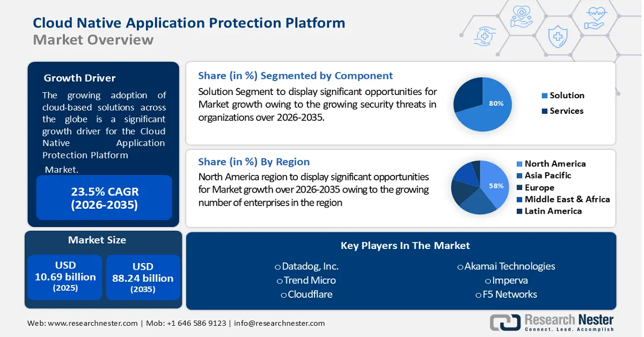Click the Services legend color swatch
Image resolution: width=644 pixels, height=337 pixels.
pyautogui.click(x=545, y=111)
